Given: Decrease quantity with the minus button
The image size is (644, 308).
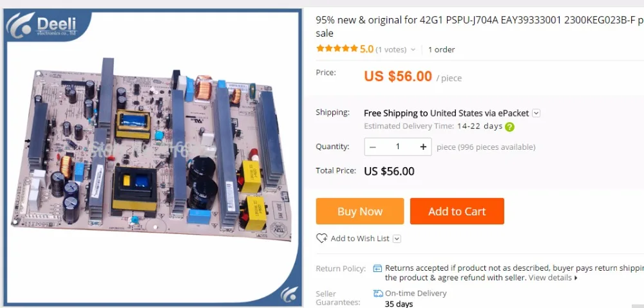Looking at the screenshot, I should point(372,147).
